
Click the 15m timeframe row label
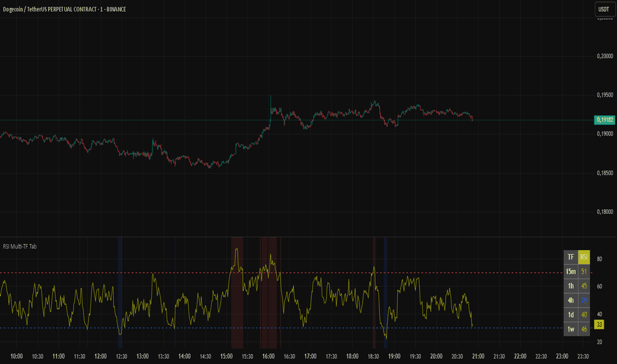[571, 271]
